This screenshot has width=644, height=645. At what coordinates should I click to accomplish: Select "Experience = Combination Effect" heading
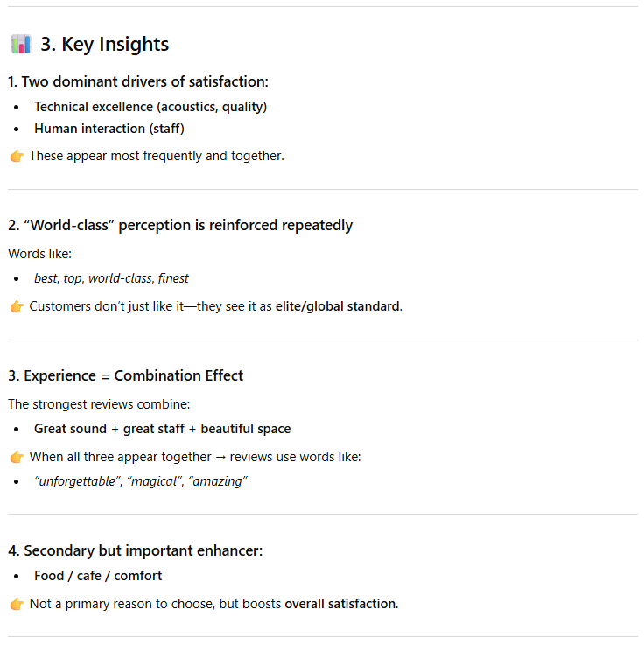point(126,375)
